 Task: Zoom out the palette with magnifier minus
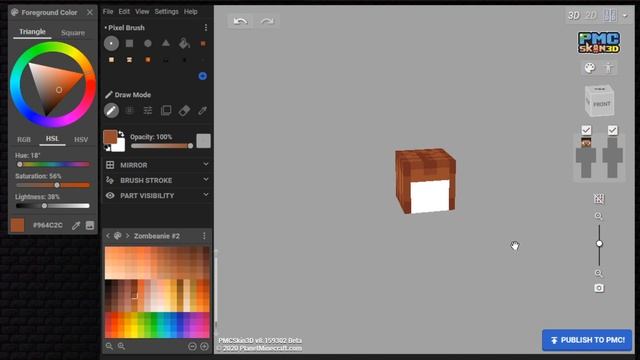coord(109,346)
